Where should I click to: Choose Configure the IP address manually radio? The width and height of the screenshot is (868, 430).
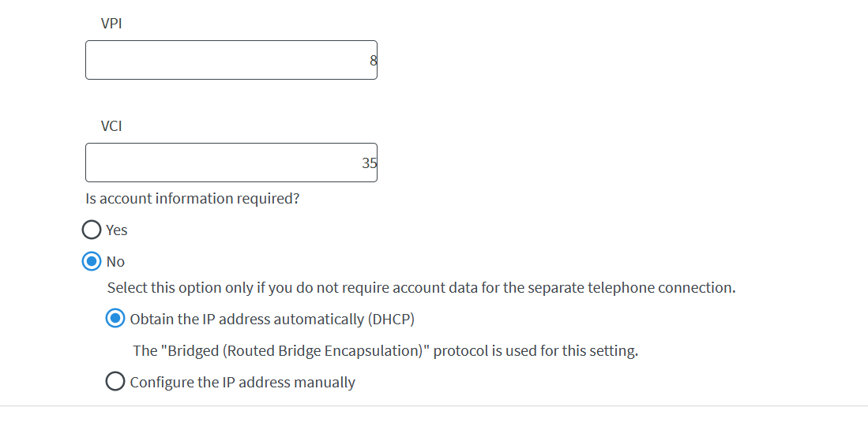[x=115, y=381]
